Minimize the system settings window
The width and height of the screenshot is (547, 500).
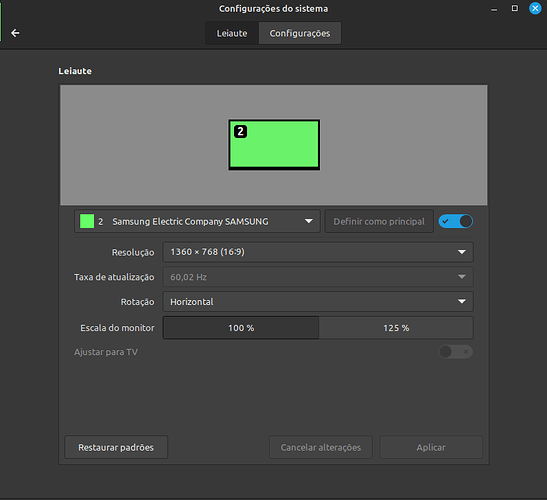494,9
